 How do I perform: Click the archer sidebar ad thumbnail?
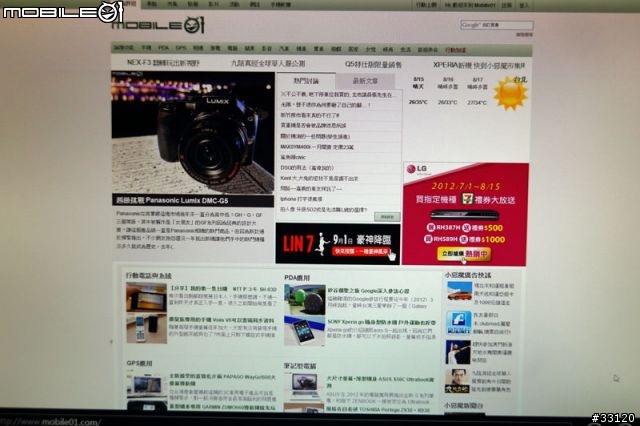pos(458,352)
